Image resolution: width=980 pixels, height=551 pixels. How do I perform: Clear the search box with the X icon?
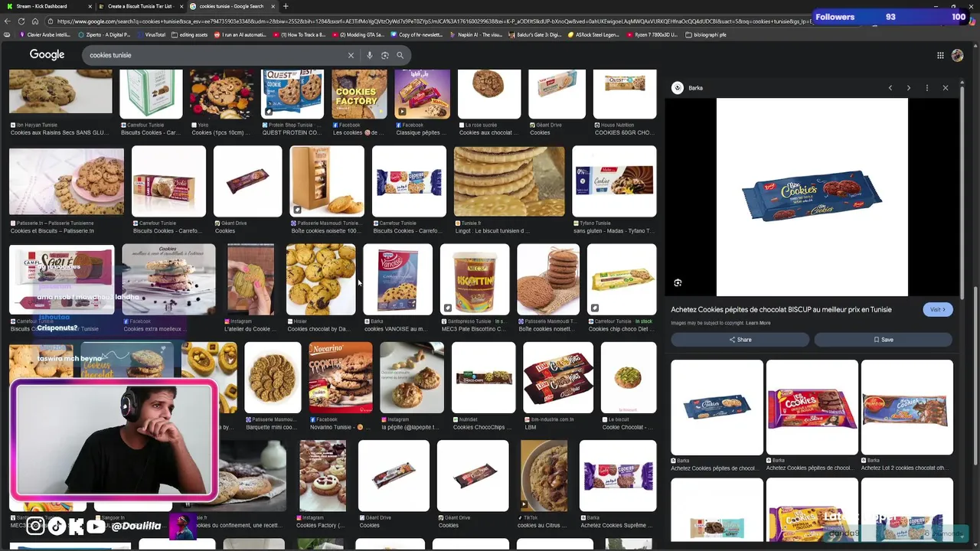click(351, 55)
